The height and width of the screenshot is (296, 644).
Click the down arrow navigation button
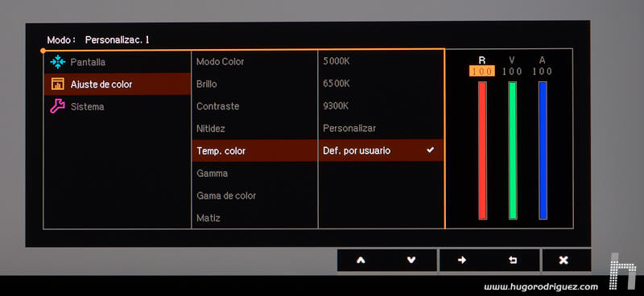point(411,260)
